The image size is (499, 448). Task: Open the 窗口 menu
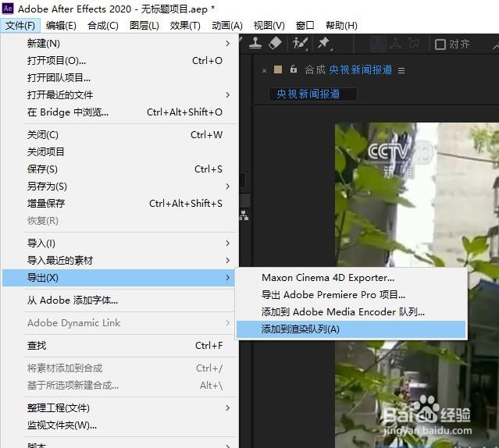pos(305,26)
